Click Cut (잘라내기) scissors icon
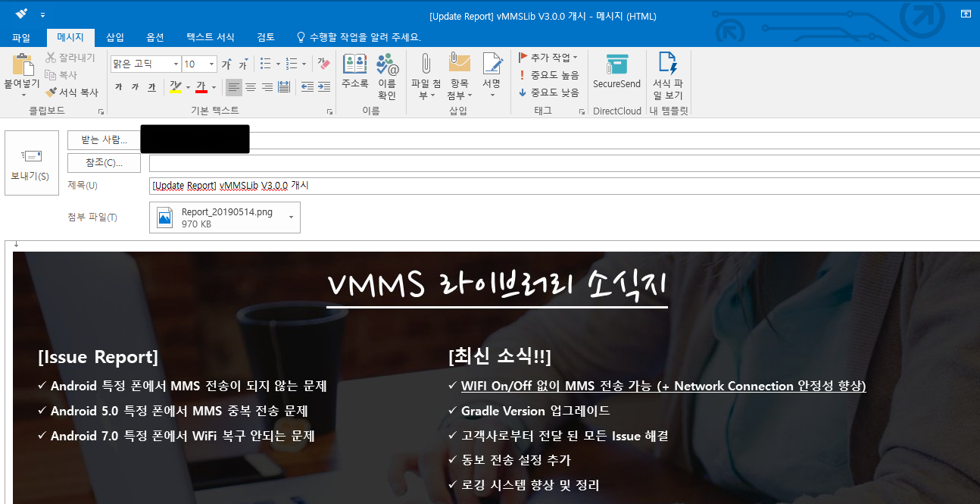 pyautogui.click(x=51, y=58)
